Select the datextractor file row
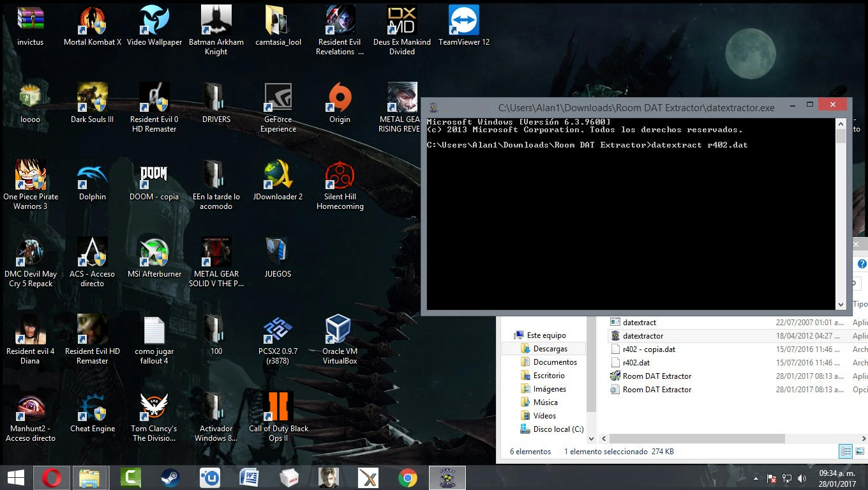The image size is (868, 490). [x=737, y=336]
